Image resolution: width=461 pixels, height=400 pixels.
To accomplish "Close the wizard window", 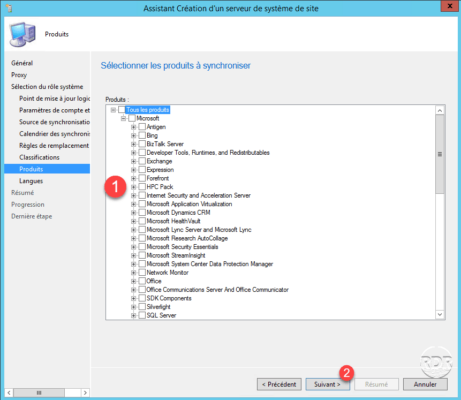I will 449,6.
